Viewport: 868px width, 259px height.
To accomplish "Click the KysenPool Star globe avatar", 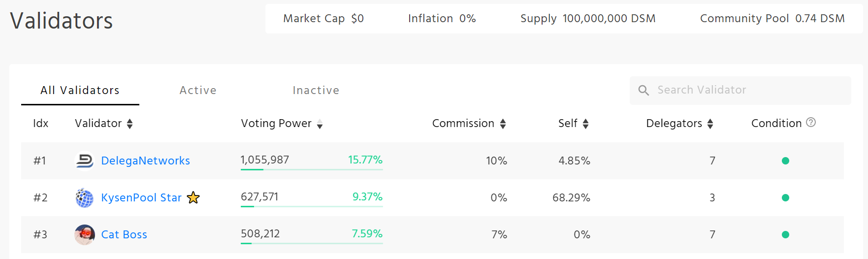I will pyautogui.click(x=84, y=197).
